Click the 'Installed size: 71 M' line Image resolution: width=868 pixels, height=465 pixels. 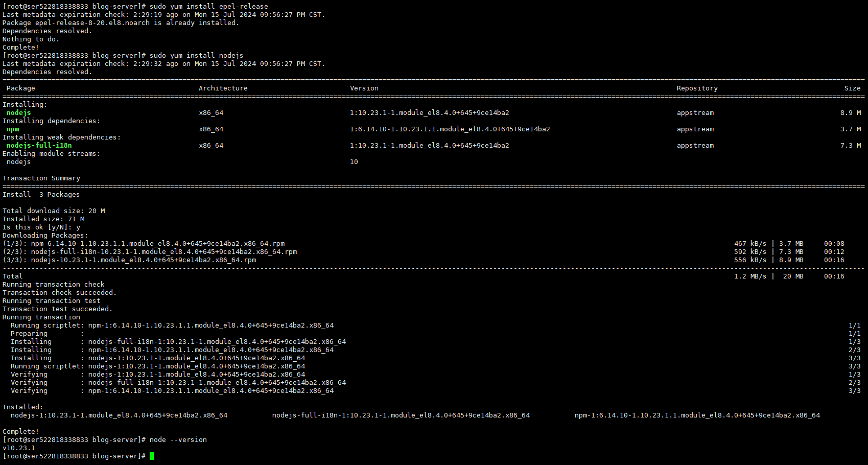coord(43,219)
